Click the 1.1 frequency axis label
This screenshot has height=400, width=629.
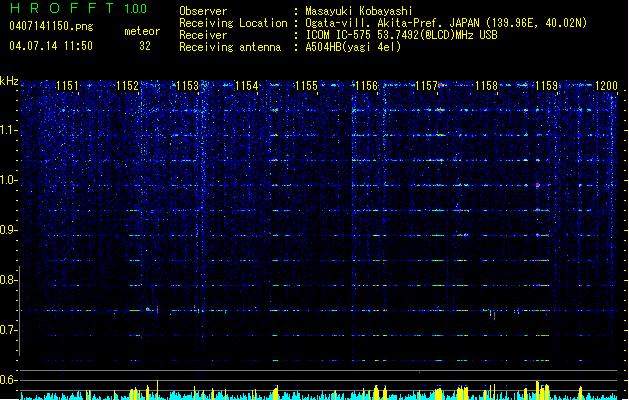[x=8, y=130]
